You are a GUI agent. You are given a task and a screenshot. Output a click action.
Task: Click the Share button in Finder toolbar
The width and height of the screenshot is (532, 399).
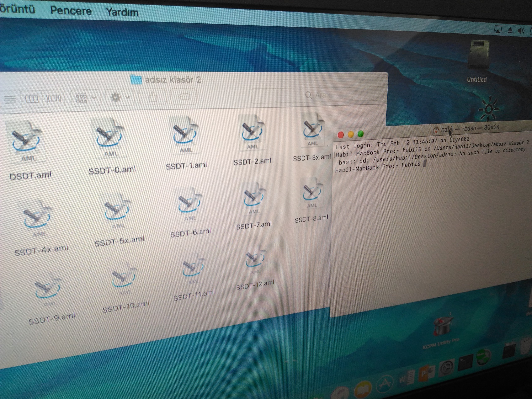coord(153,97)
